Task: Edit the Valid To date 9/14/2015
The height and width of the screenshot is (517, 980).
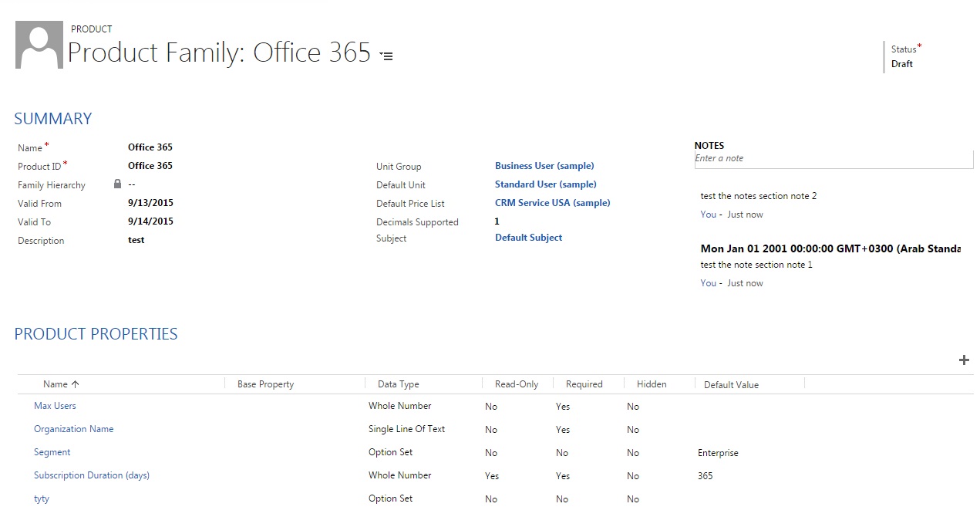Action: pyautogui.click(x=150, y=221)
